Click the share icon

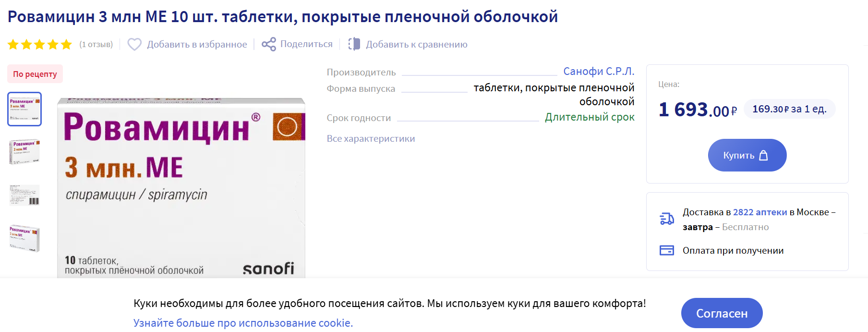pos(269,44)
